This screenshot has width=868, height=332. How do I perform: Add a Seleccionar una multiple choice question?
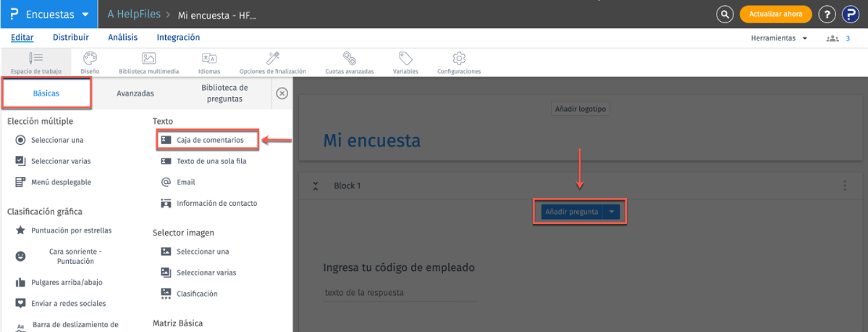(50, 140)
